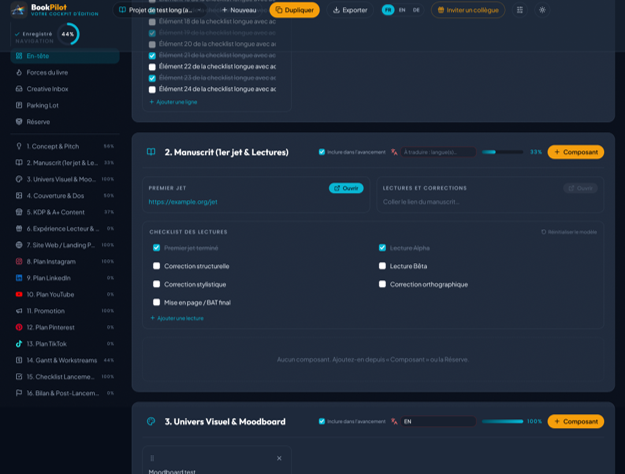Open the EN translation field in Univers Visuel
The height and width of the screenshot is (474, 625).
point(438,421)
